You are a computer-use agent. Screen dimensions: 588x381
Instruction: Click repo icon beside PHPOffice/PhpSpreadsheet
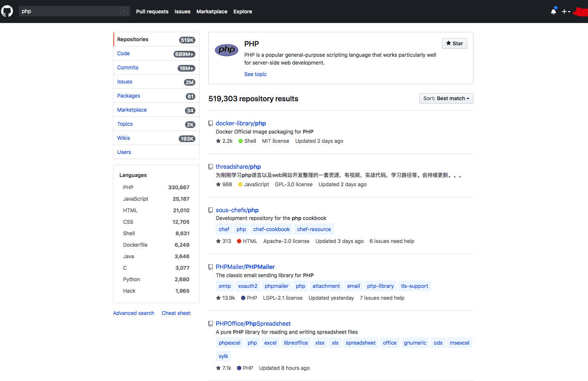tap(211, 324)
